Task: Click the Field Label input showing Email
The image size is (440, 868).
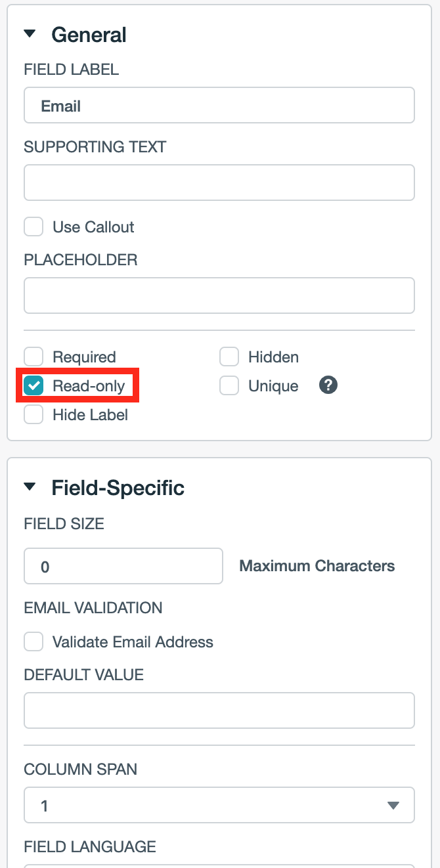Action: click(x=219, y=104)
